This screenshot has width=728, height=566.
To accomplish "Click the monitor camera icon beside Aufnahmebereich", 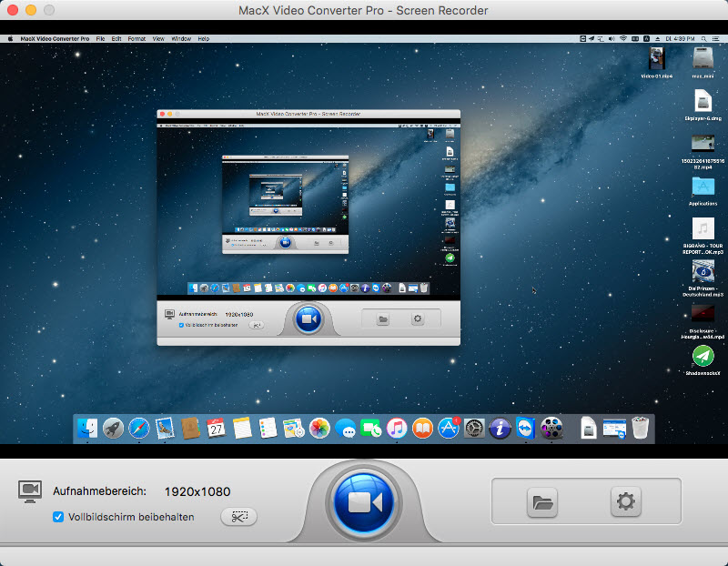I will (30, 491).
